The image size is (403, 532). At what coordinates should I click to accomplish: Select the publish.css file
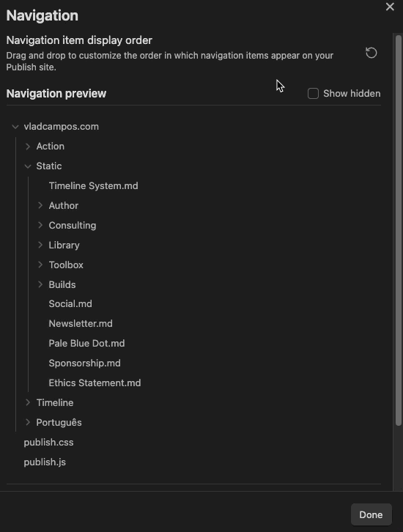48,442
